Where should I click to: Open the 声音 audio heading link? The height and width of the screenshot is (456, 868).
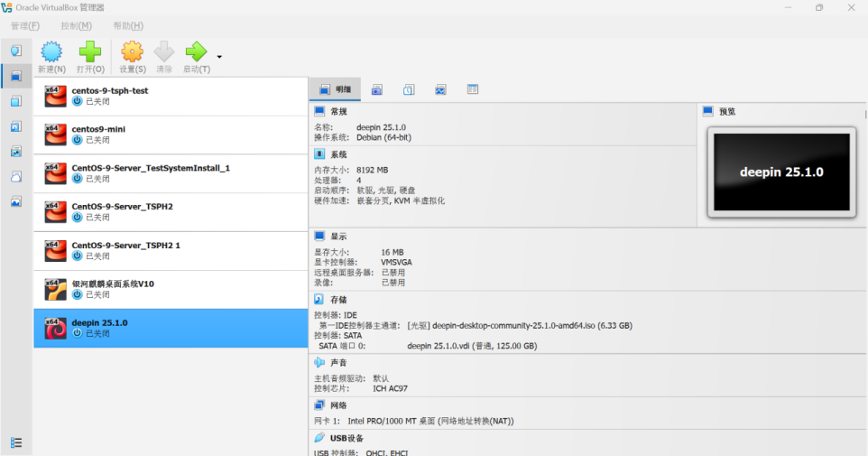(x=338, y=362)
